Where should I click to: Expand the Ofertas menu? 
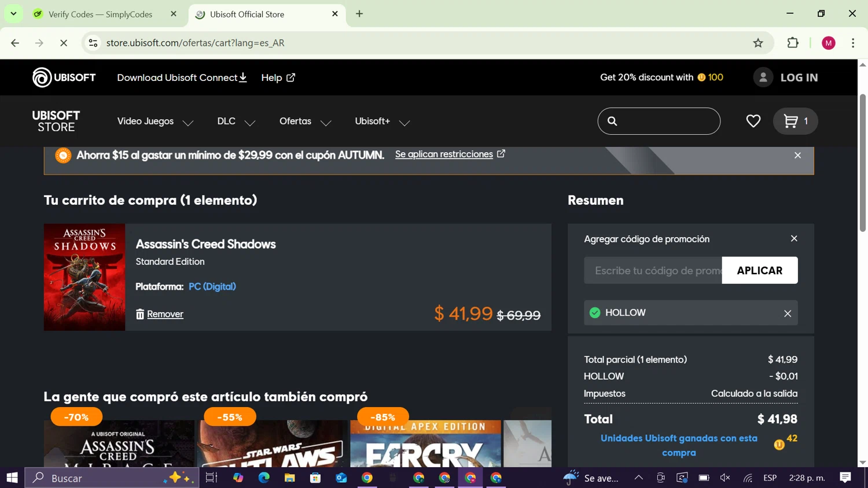coord(306,121)
